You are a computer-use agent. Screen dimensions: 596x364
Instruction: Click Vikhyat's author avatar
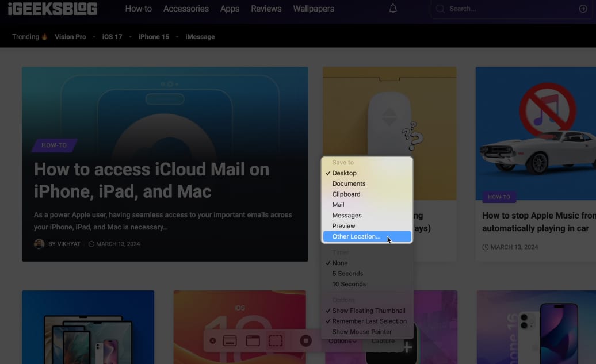(x=39, y=244)
